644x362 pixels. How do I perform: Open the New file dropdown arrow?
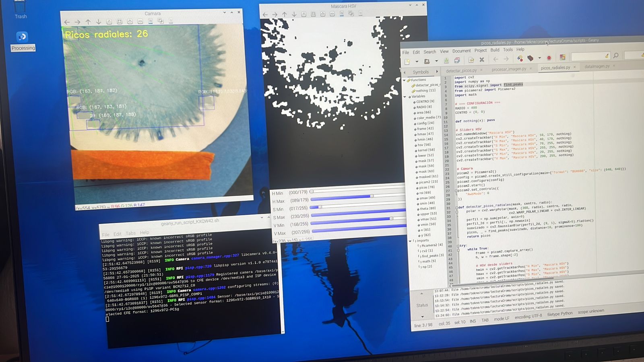(417, 62)
